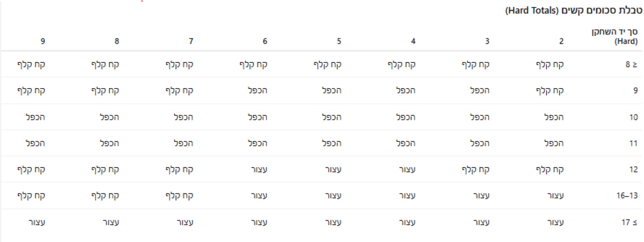The height and width of the screenshot is (242, 644).
Task: Click the 'טבלת סכומים קשים (Hard Totals)' table title
Action: pos(573,11)
